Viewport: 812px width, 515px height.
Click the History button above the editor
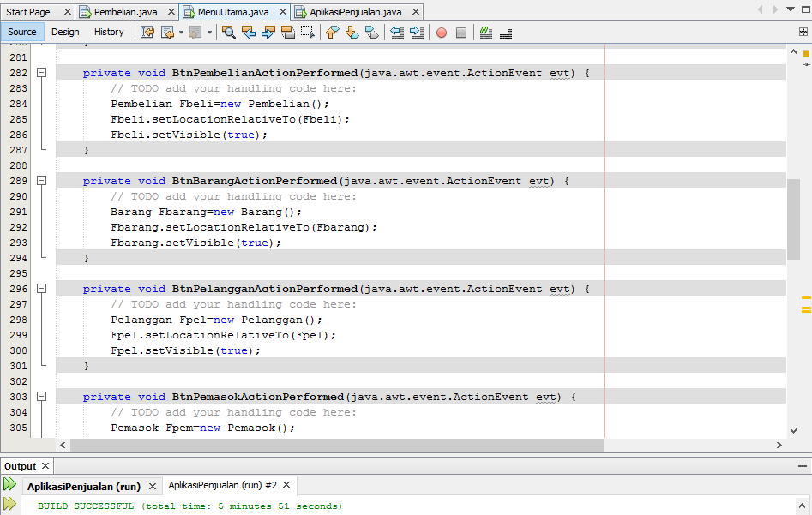coord(109,31)
